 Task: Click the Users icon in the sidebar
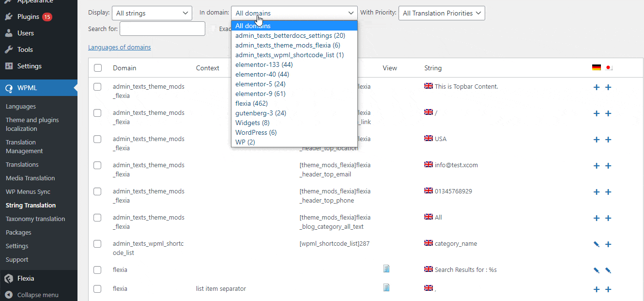9,33
